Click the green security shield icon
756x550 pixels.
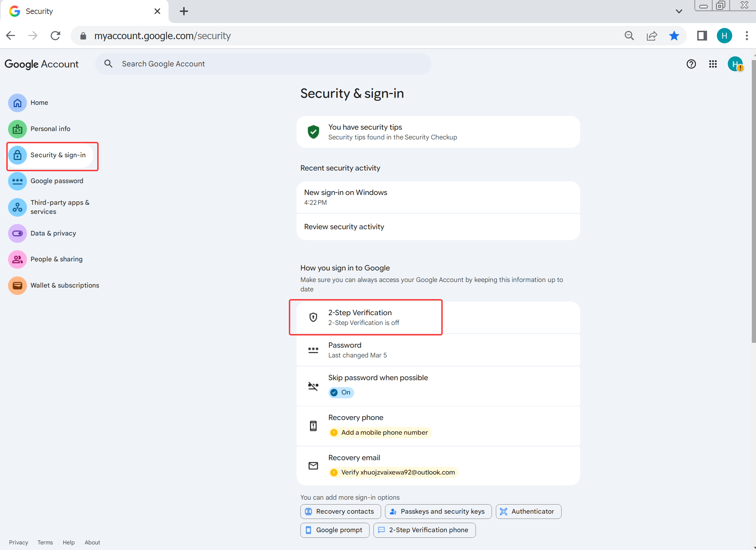313,132
